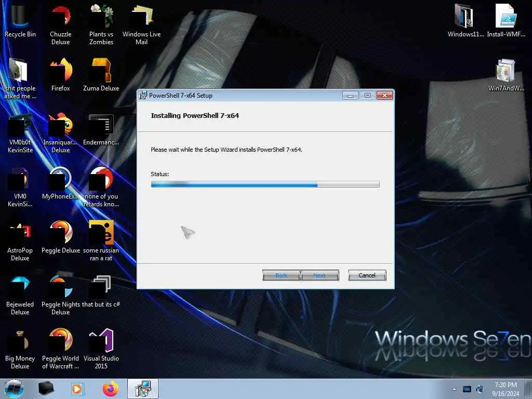Image resolution: width=532 pixels, height=399 pixels.
Task: Click the Firefox icon in the taskbar
Action: point(111,389)
